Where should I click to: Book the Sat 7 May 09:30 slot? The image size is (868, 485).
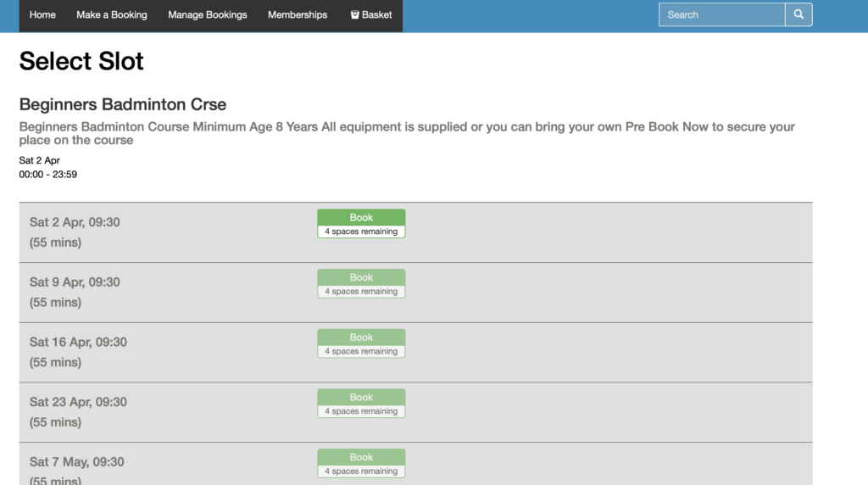361,457
